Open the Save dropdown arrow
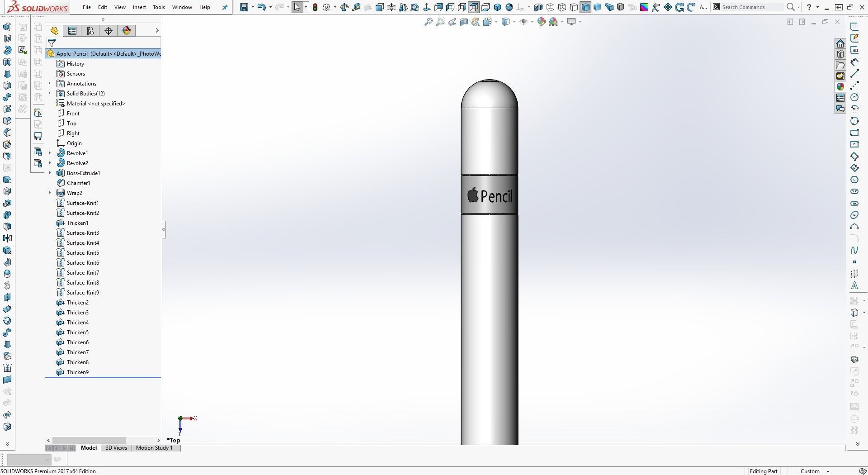Viewport: 868px width, 475px height. (252, 7)
